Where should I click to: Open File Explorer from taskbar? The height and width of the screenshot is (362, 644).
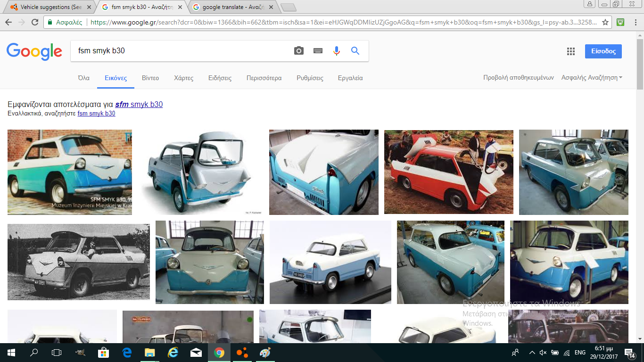point(149,352)
